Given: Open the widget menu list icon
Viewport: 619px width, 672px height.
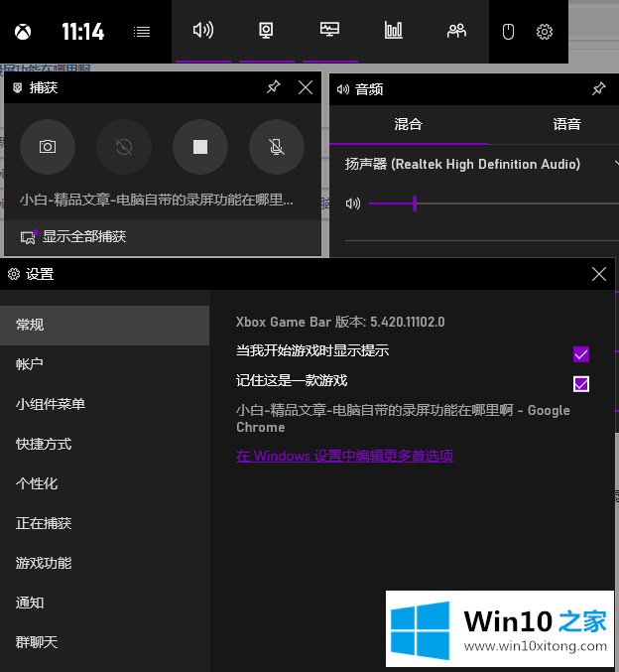Looking at the screenshot, I should [142, 32].
